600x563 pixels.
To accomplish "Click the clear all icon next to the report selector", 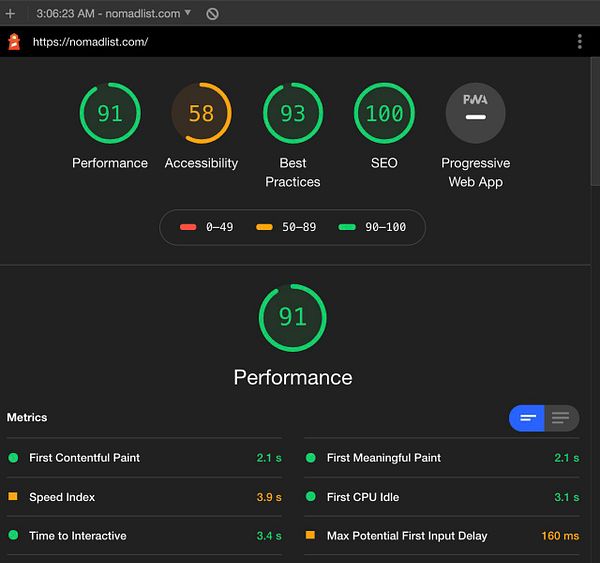I will click(212, 14).
